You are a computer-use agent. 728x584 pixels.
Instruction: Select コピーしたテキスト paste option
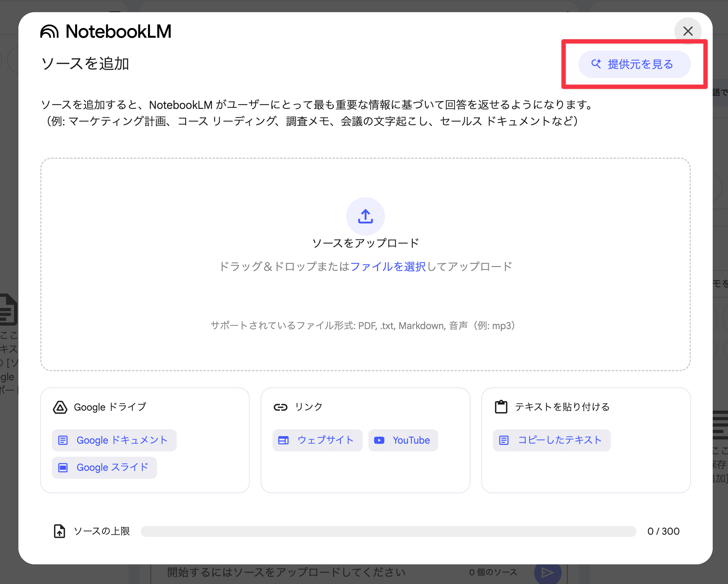551,440
